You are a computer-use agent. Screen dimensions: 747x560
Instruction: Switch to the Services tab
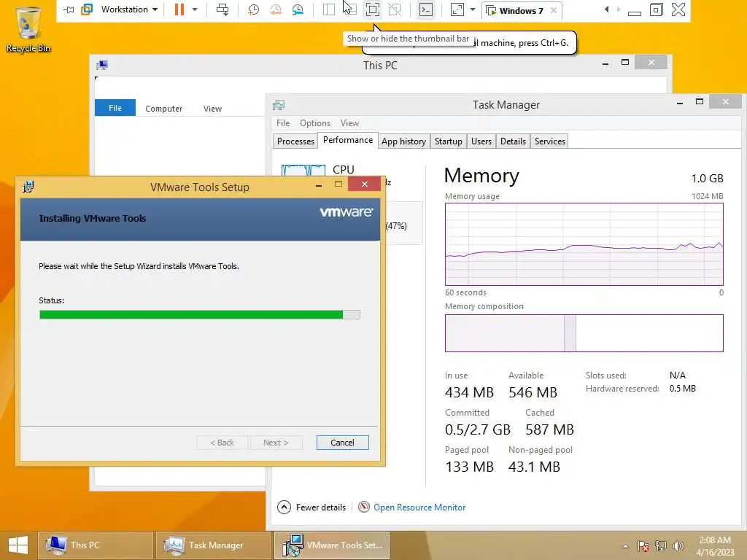click(550, 141)
